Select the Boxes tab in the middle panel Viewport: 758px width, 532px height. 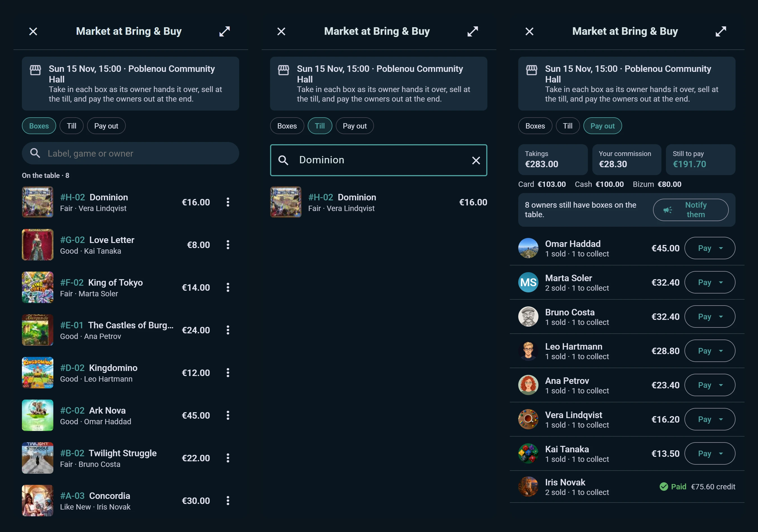point(287,126)
